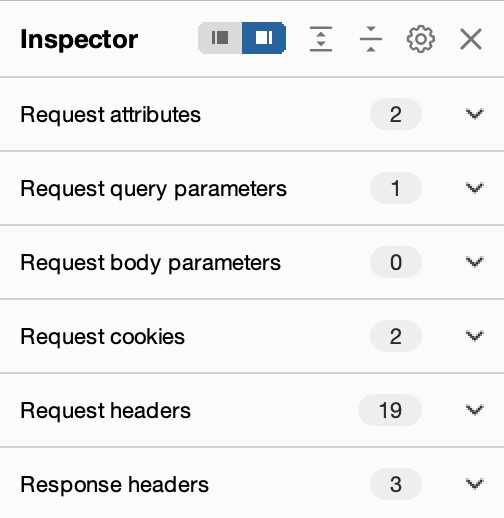
Task: Select the right-docked Inspector layout
Action: (264, 38)
